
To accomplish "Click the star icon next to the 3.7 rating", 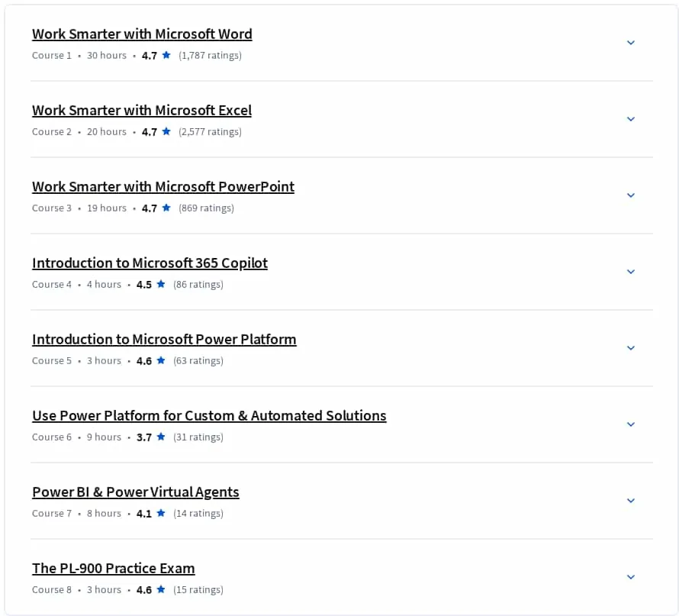I will [x=161, y=436].
